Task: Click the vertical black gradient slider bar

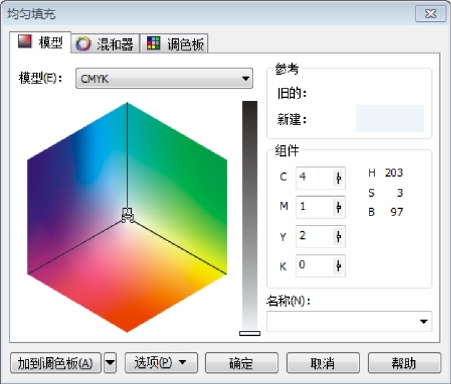Action: tap(250, 217)
